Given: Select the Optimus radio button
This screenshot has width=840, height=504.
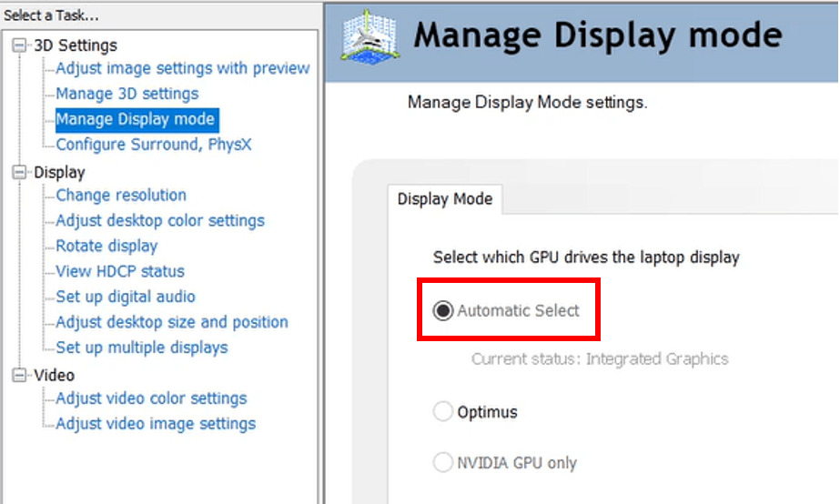Looking at the screenshot, I should click(443, 412).
